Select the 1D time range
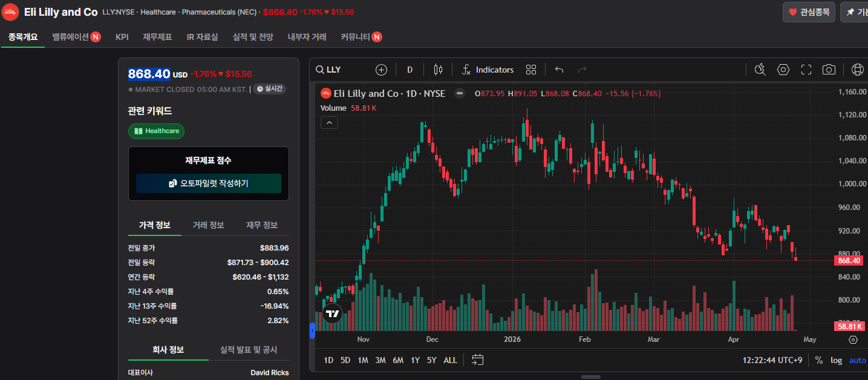Viewport: 868px width, 380px height. pos(328,360)
